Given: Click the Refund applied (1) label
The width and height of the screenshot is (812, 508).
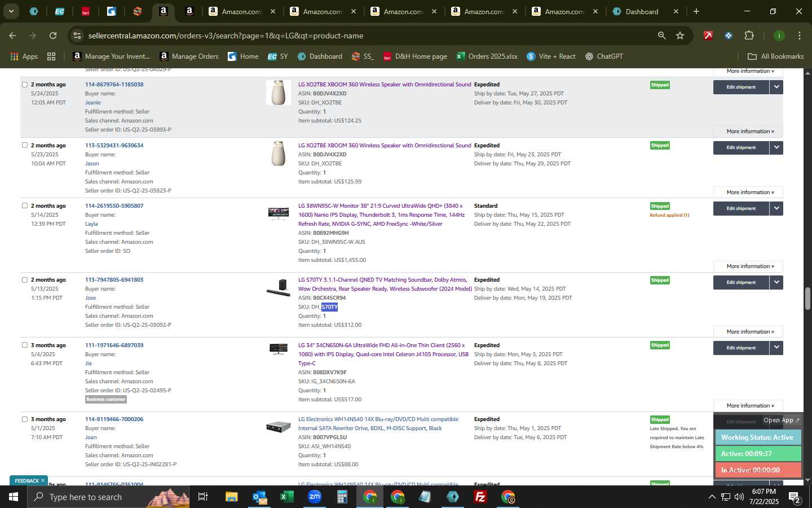Looking at the screenshot, I should click(x=669, y=215).
